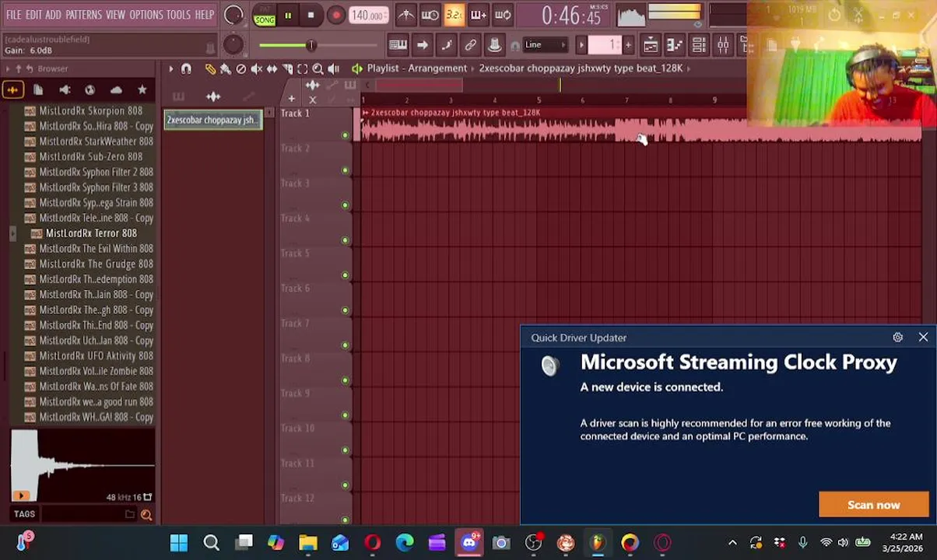Mute Track 6 with its green dot

click(346, 310)
